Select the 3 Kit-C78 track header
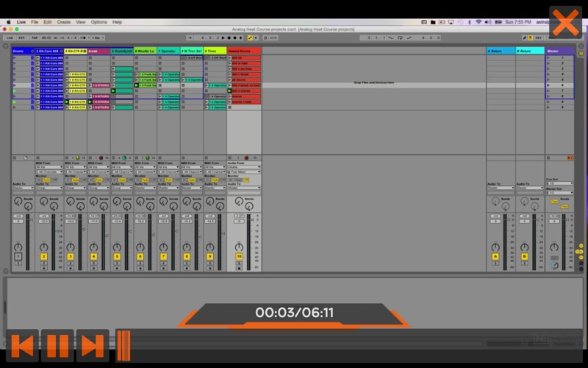Image resolution: width=588 pixels, height=368 pixels. pyautogui.click(x=76, y=51)
